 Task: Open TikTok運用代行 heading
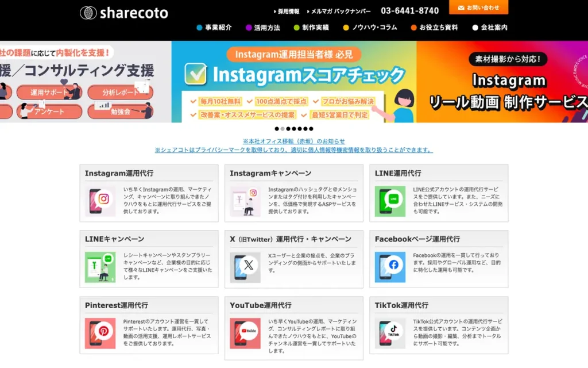pos(401,305)
